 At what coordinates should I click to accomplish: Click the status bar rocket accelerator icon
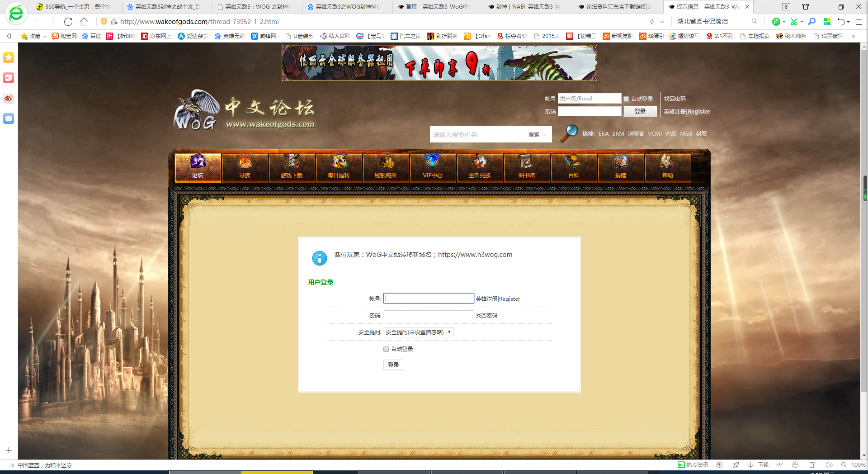[736, 465]
